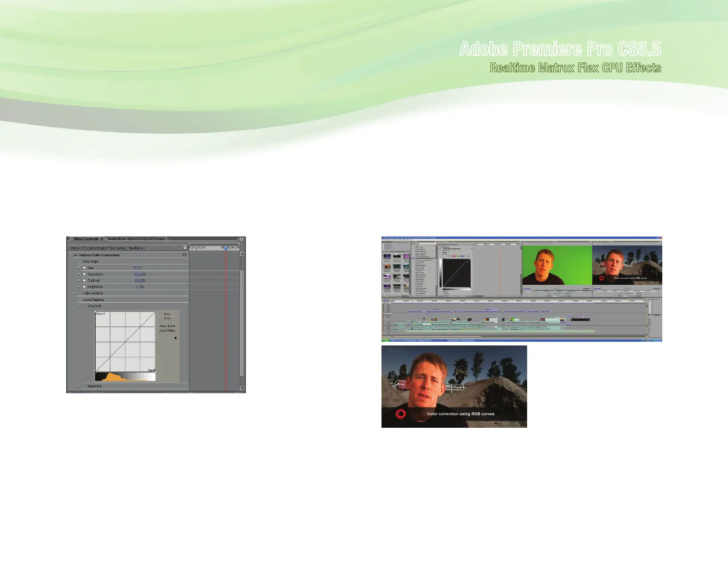Viewport: 728px width, 563px height.
Task: Click the show/hide timeline view chevron button
Action: coord(185,247)
